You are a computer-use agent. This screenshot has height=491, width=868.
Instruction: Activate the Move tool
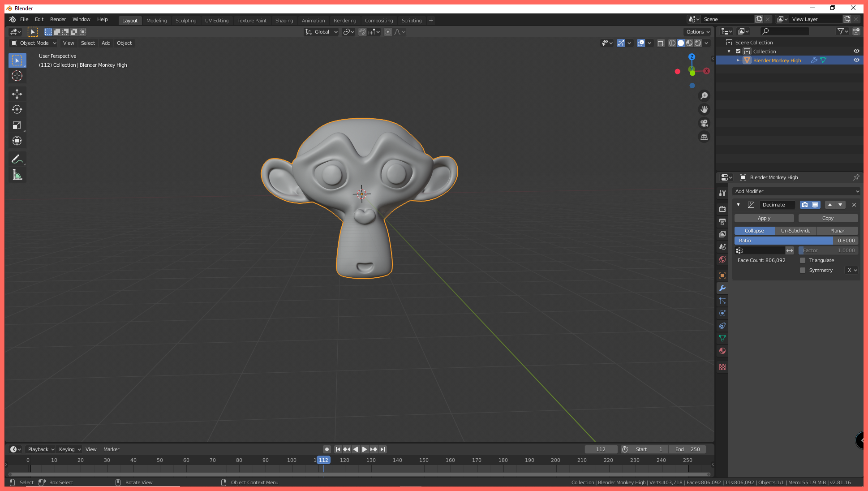[x=17, y=94]
